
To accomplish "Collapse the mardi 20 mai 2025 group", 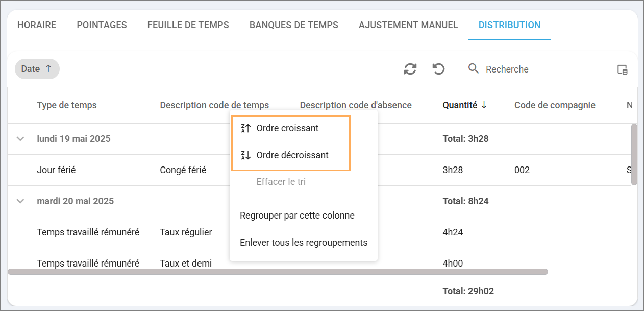I will tap(20, 201).
